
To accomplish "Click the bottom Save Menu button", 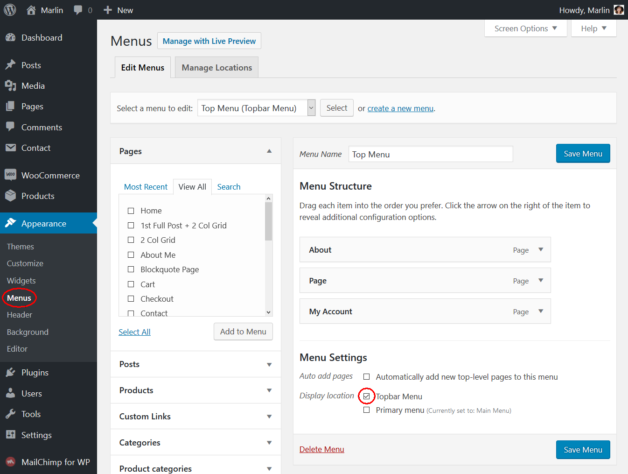I will (583, 450).
